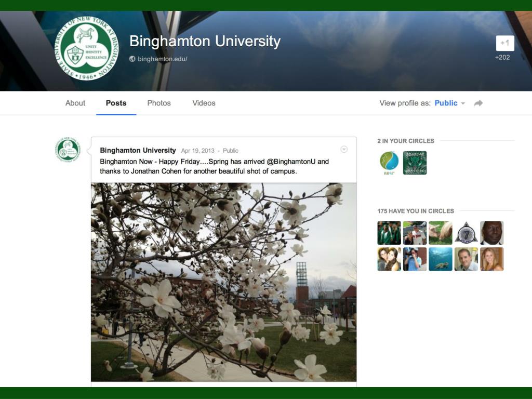Image resolution: width=532 pixels, height=399 pixels.
Task: Expand the View profile as Public dropdown
Action: pyautogui.click(x=449, y=103)
